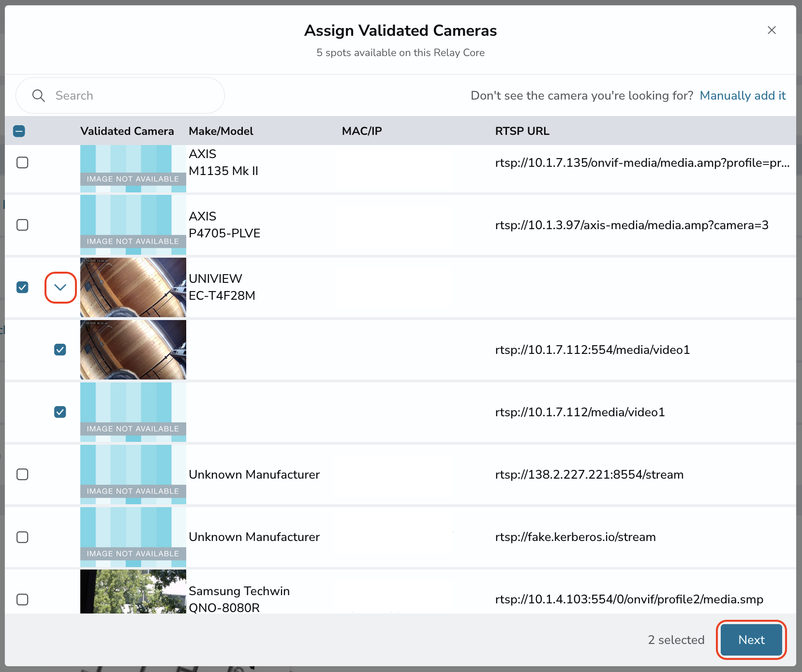The height and width of the screenshot is (672, 802).
Task: Open the 10.1.7.112:554 stream preview thumbnail
Action: (x=133, y=350)
